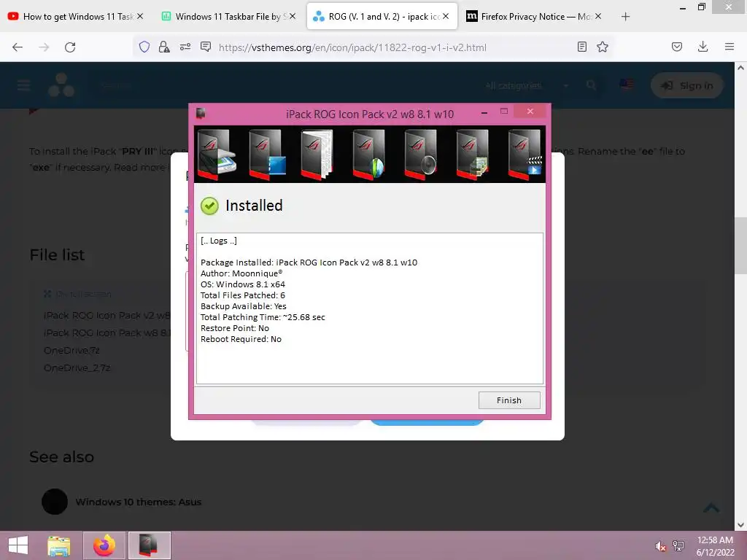This screenshot has height=560, width=747.
Task: Bookmark this page with star icon
Action: tap(603, 47)
